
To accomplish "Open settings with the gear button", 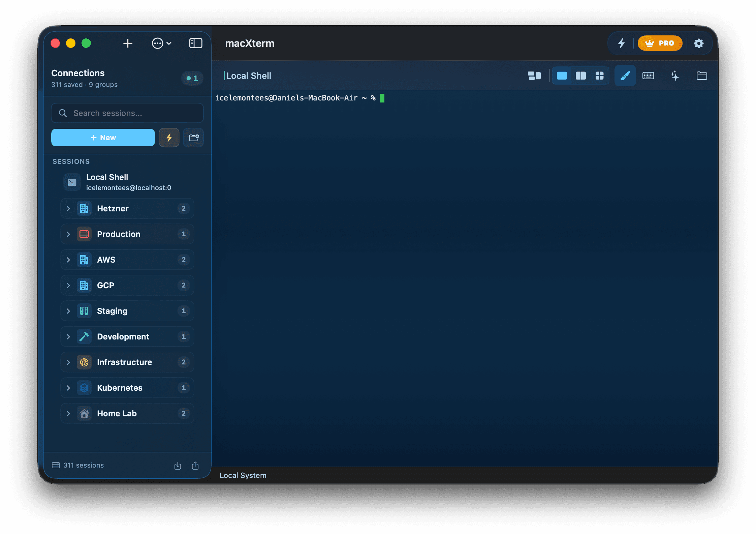I will pyautogui.click(x=699, y=43).
